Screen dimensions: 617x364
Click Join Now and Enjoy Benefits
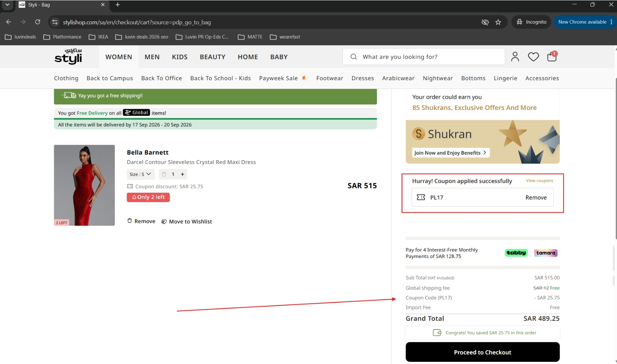click(451, 153)
